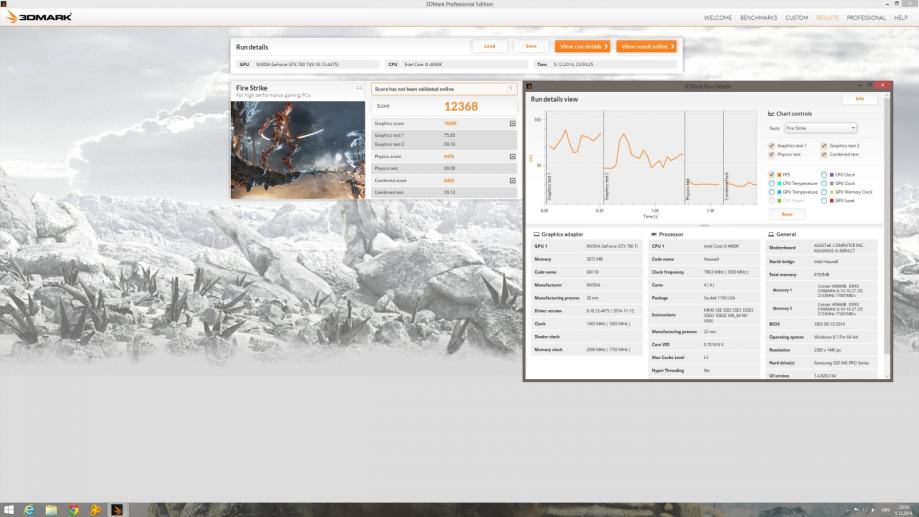
Task: Open the Windows Start button
Action: pyautogui.click(x=8, y=510)
